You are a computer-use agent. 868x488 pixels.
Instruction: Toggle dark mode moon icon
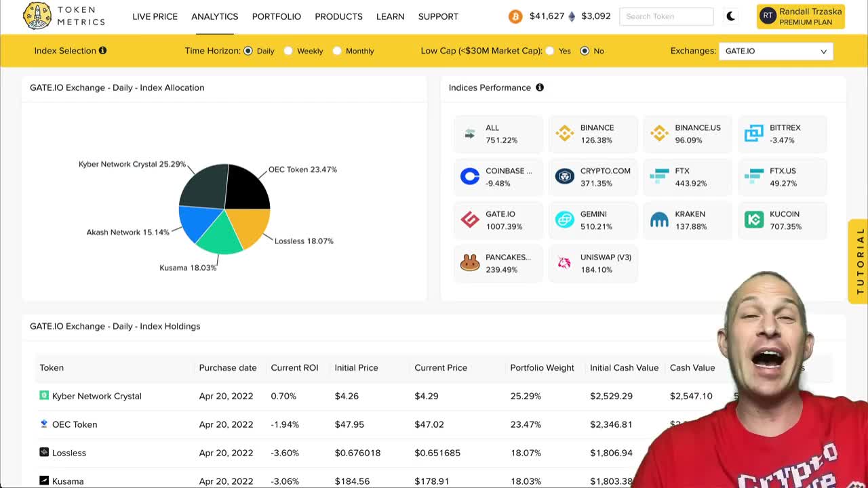[730, 16]
